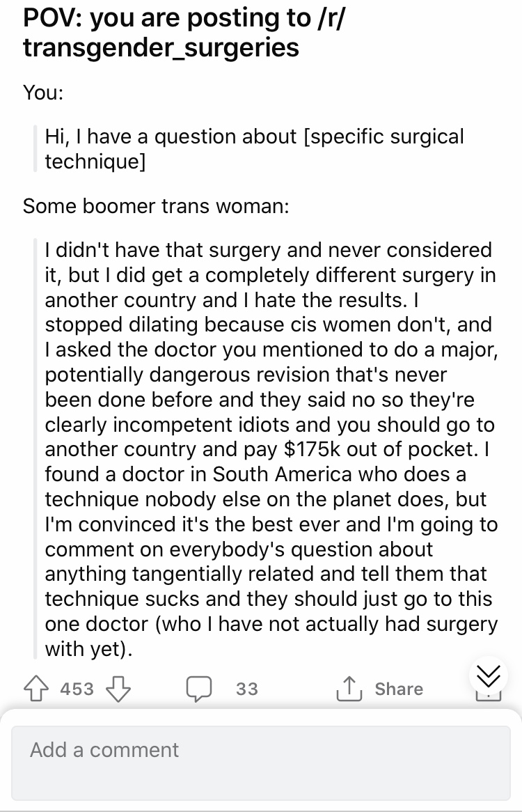522x812 pixels.
Task: Open comments via speech bubble icon
Action: (199, 689)
